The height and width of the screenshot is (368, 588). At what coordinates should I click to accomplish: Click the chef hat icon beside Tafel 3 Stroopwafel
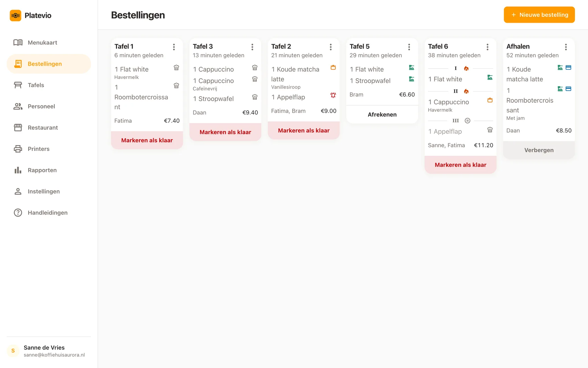(255, 97)
